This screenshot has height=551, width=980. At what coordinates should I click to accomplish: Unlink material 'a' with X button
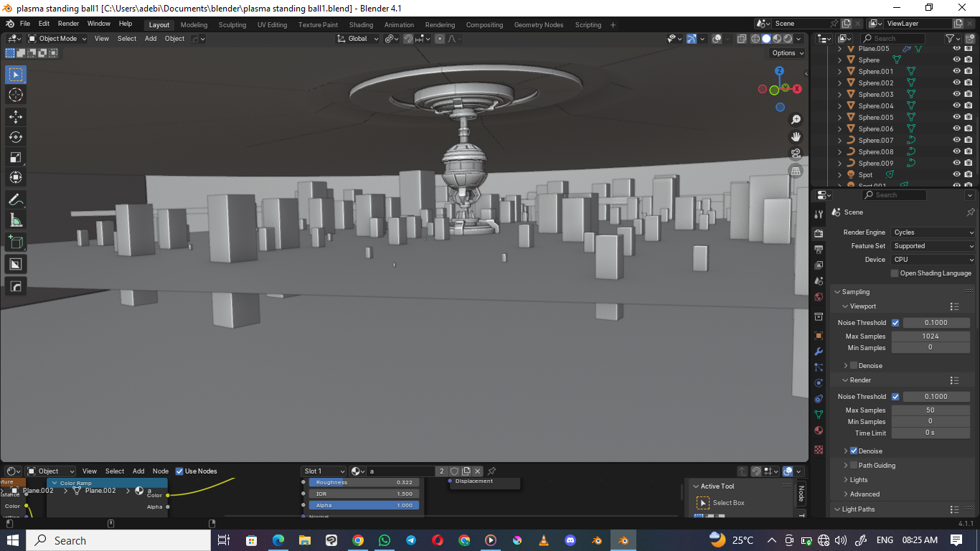[x=478, y=471]
